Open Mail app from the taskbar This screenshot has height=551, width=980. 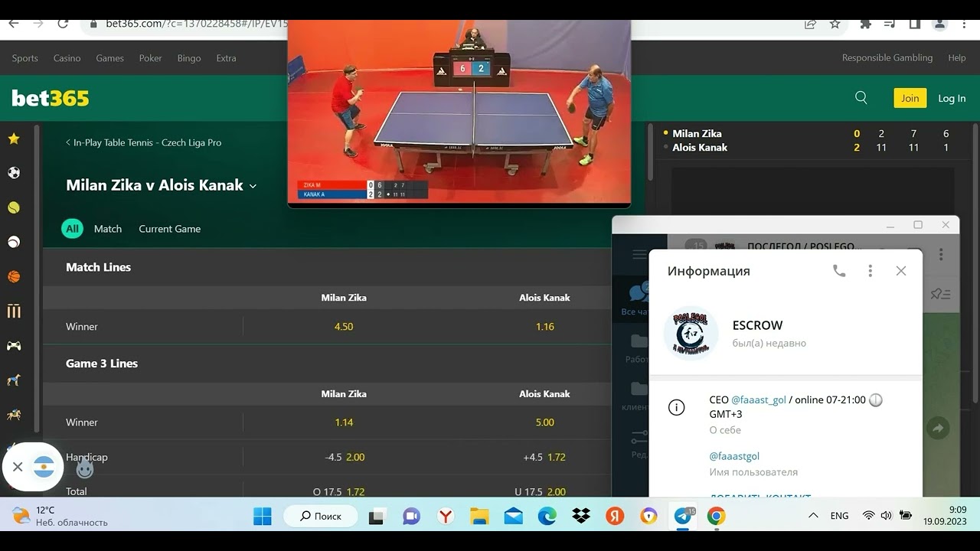[x=513, y=517]
